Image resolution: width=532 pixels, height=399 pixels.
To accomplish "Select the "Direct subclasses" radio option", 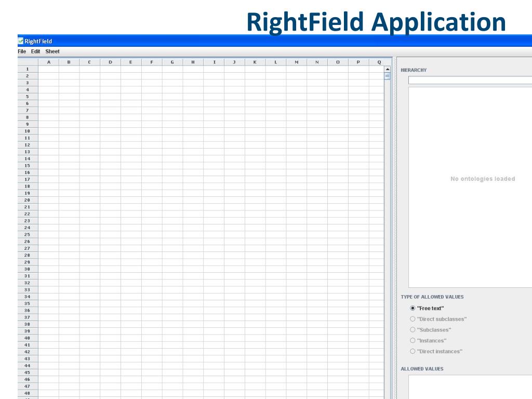I will (438, 319).
